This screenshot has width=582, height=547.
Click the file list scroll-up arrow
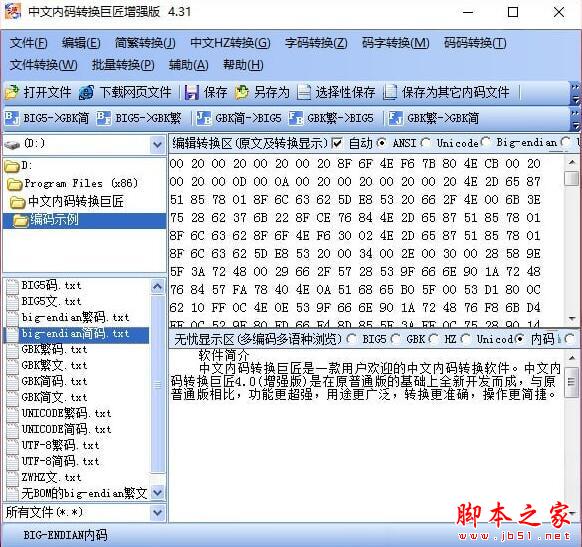(157, 286)
